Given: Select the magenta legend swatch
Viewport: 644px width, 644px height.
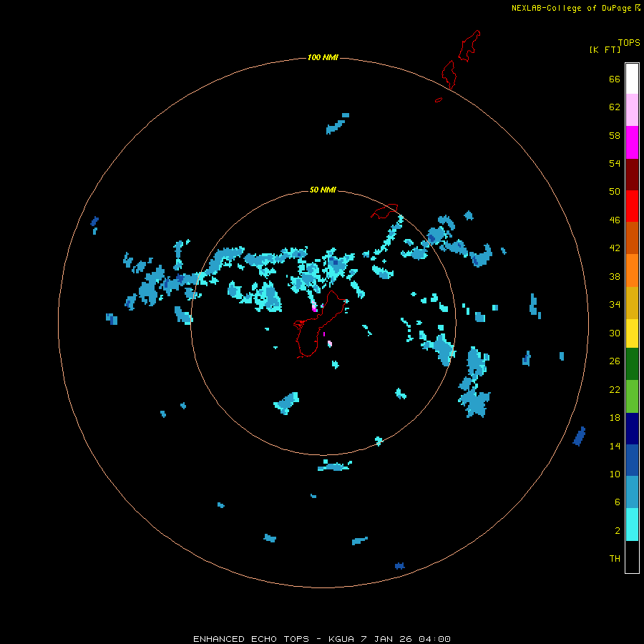Looking at the screenshot, I should point(632,142).
